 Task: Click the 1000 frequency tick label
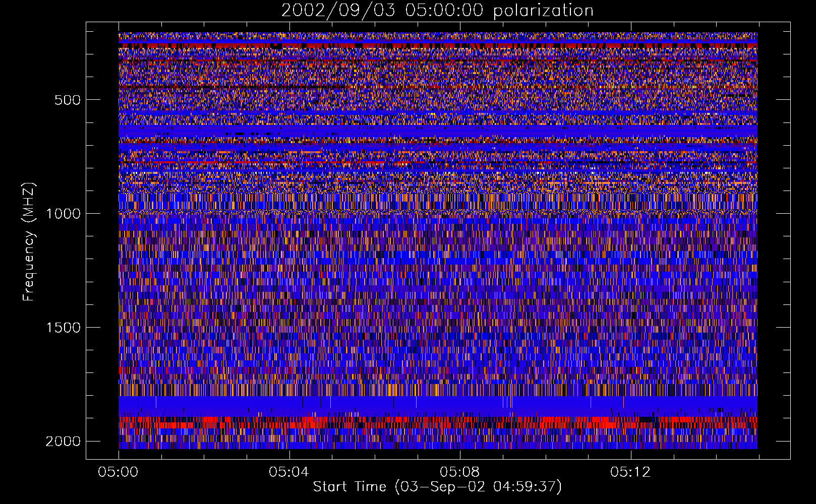tap(63, 214)
